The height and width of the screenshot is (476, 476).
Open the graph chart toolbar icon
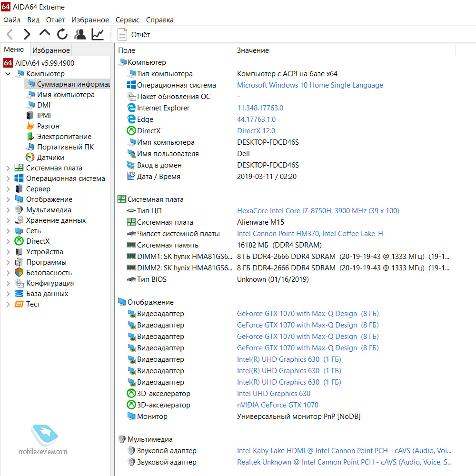(98, 34)
